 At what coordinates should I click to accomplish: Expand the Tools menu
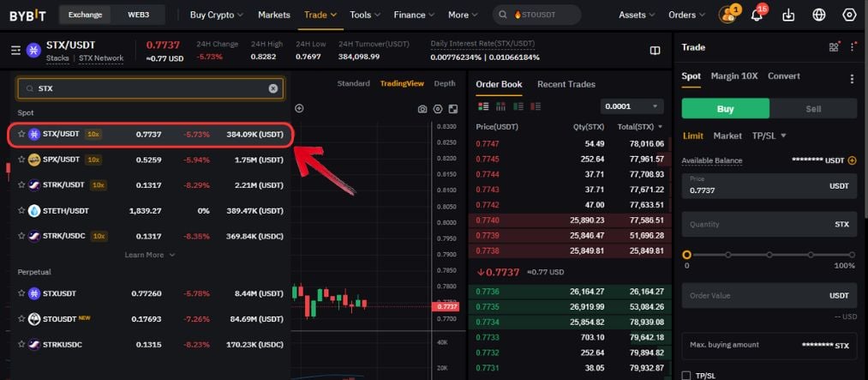point(365,15)
